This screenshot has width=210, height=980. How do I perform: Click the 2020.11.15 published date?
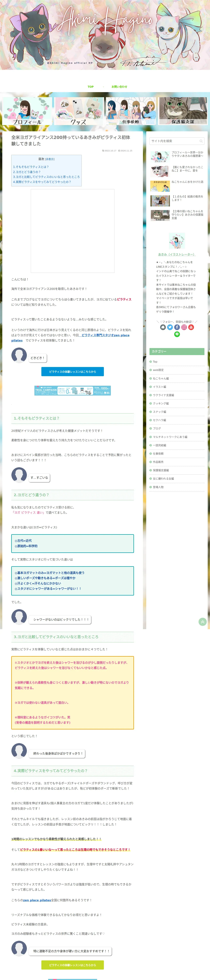click(x=125, y=151)
